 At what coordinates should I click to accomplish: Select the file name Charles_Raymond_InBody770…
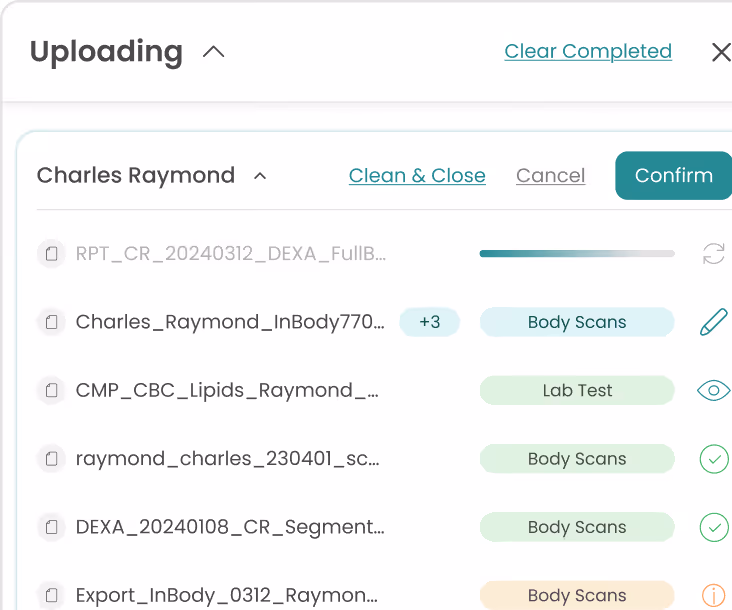coord(230,322)
